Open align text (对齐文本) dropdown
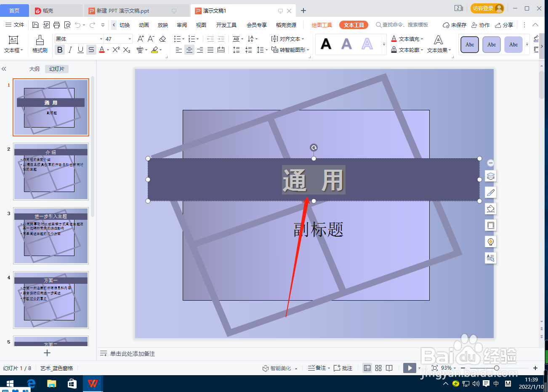Screen dimensions: 548x392 288,39
